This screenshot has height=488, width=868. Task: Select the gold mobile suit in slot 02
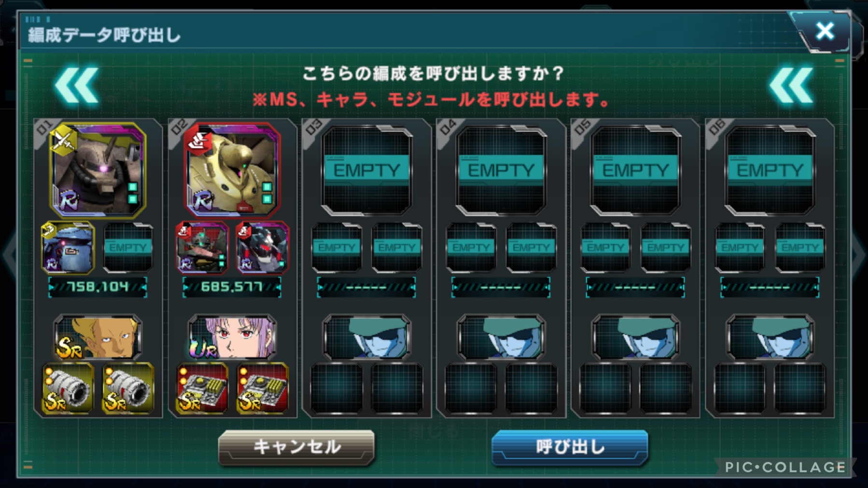tap(232, 170)
